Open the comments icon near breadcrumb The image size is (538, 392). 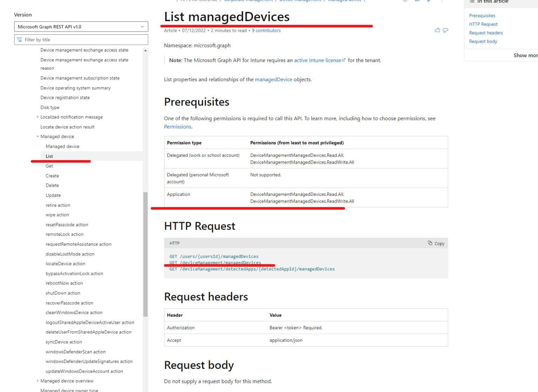coord(417,1)
